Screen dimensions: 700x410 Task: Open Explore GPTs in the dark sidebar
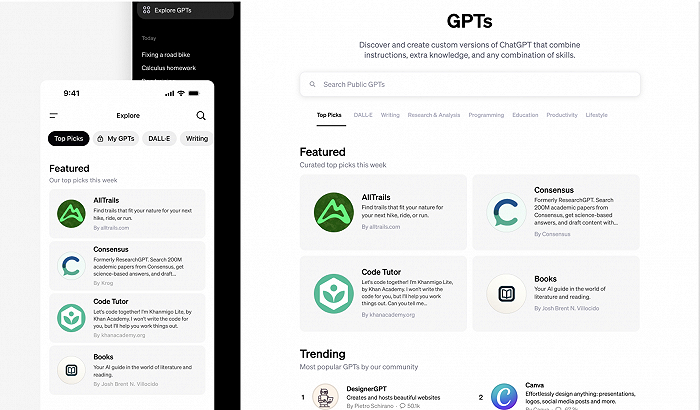click(185, 10)
